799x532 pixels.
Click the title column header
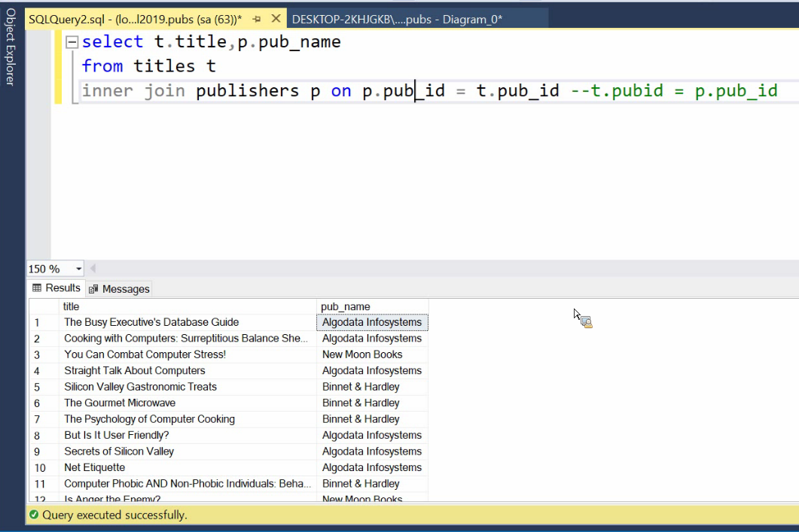click(x=188, y=306)
